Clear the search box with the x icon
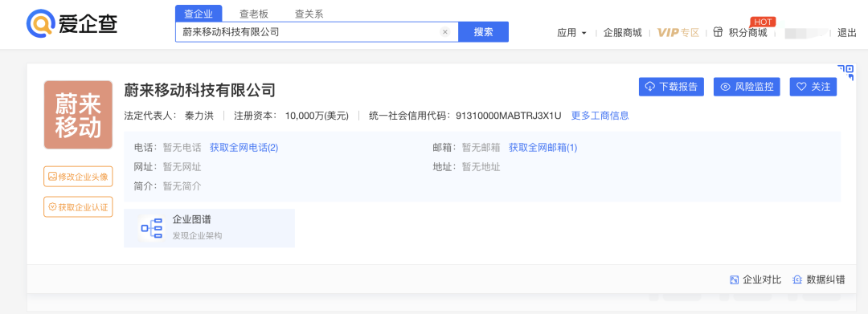 click(x=445, y=32)
